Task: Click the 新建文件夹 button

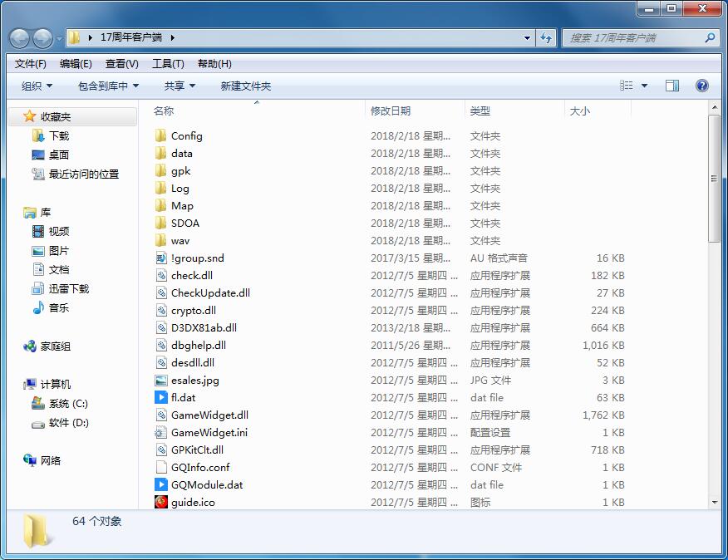Action: pos(245,86)
